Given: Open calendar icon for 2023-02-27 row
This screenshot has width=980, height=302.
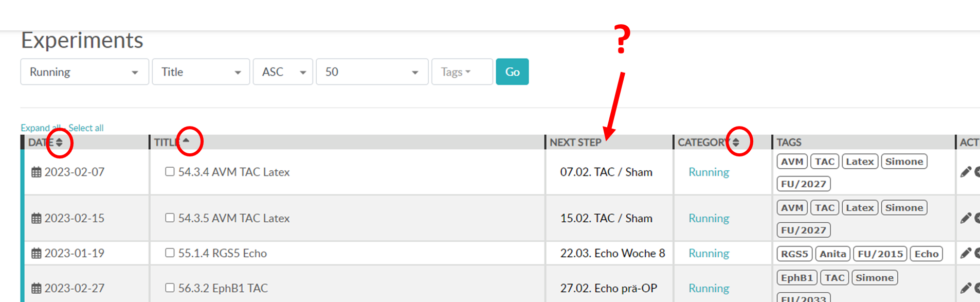Looking at the screenshot, I should pyautogui.click(x=37, y=288).
